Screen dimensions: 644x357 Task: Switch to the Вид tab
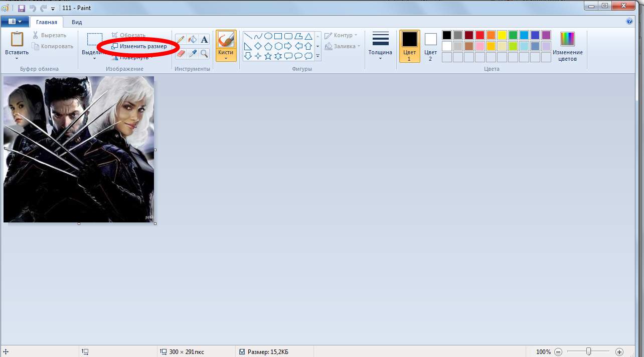pyautogui.click(x=77, y=22)
